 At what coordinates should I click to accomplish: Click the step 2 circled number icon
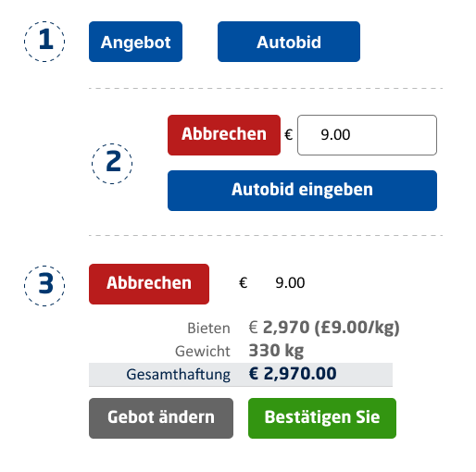click(112, 164)
